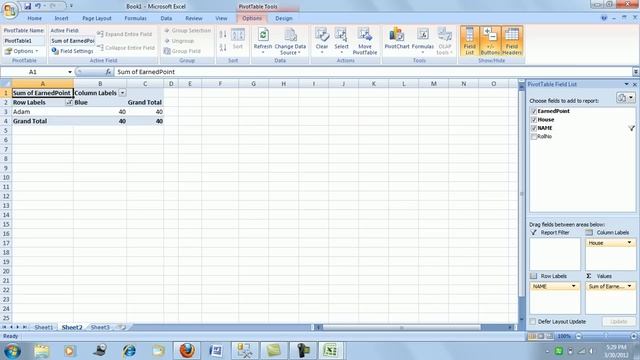The image size is (640, 360).
Task: Open Excel Help question mark
Action: coord(604,18)
